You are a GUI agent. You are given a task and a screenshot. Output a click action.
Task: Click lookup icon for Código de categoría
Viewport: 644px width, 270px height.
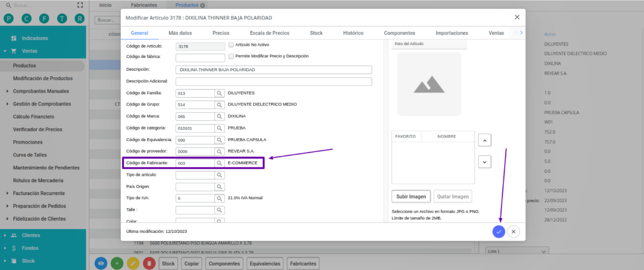pyautogui.click(x=220, y=128)
